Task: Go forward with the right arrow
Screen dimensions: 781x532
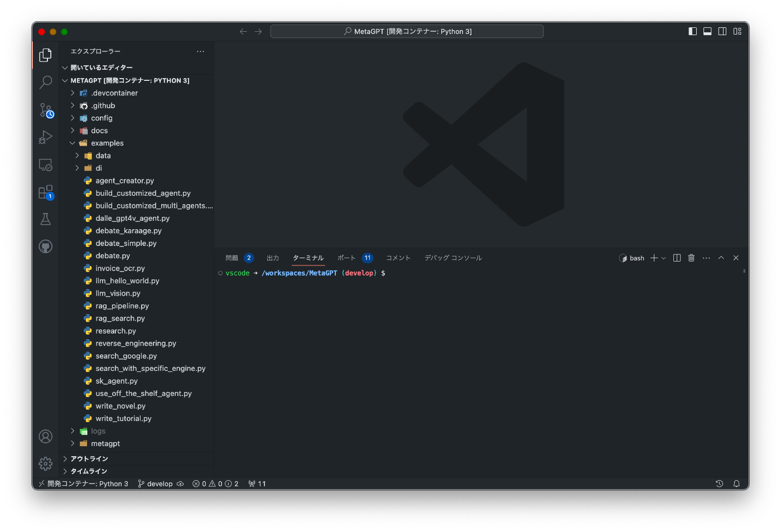Action: point(258,32)
